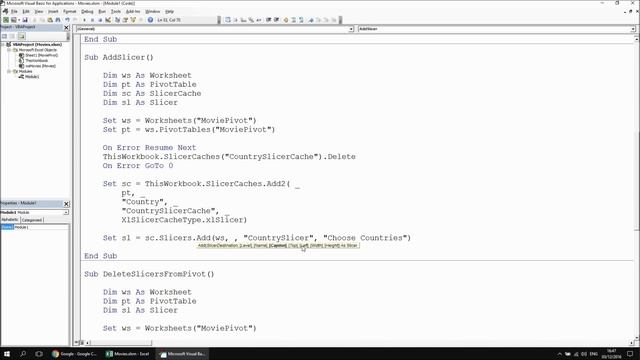Click the taskbar Search magnifier icon
640x360 pixels.
point(23,353)
